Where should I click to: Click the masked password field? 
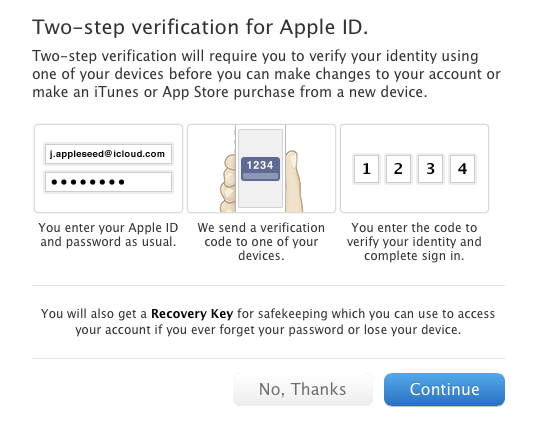(x=108, y=182)
